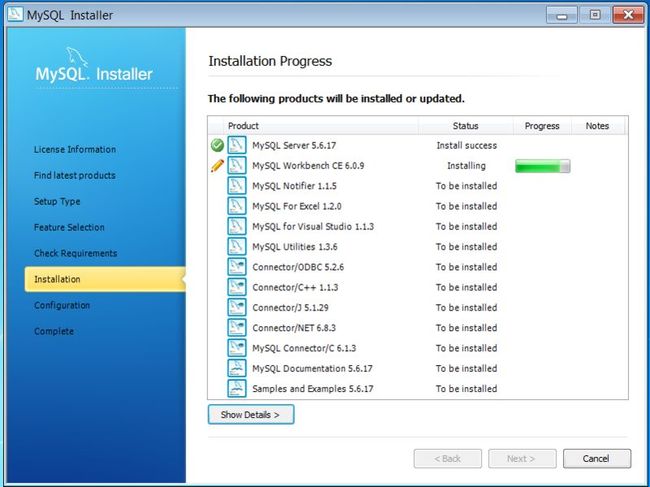Viewport: 650px width, 487px height.
Task: Select 'MySQL for Visual Studio 1.1.3' row text
Action: tap(313, 227)
